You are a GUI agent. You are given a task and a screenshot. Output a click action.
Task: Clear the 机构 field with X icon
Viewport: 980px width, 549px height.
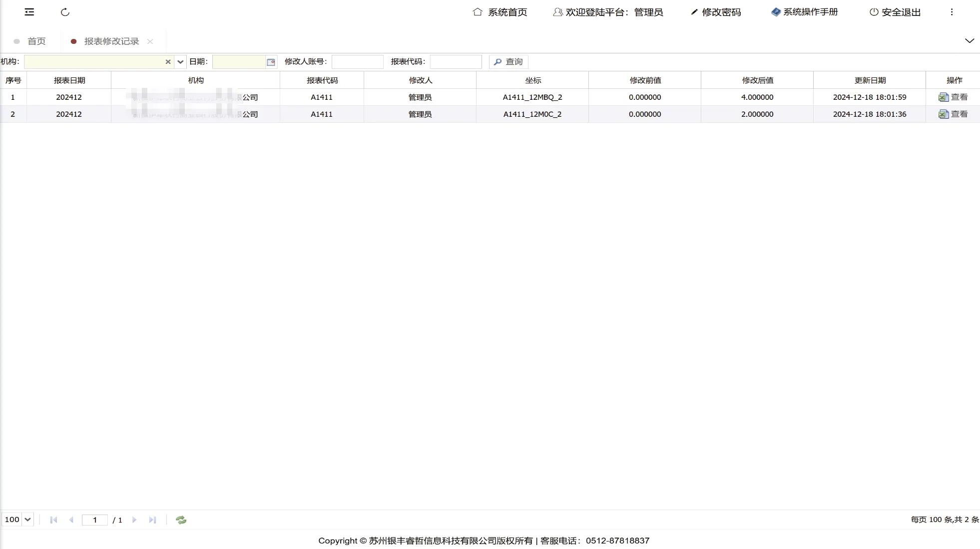point(168,62)
